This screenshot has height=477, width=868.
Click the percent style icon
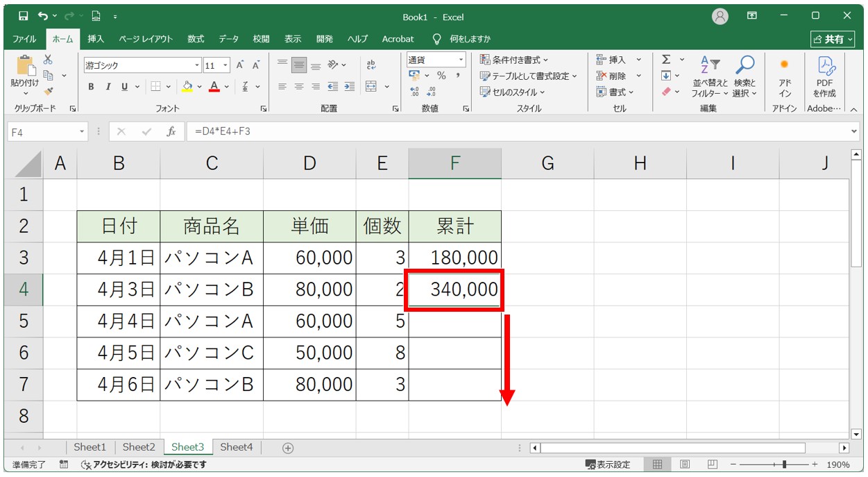[x=441, y=76]
